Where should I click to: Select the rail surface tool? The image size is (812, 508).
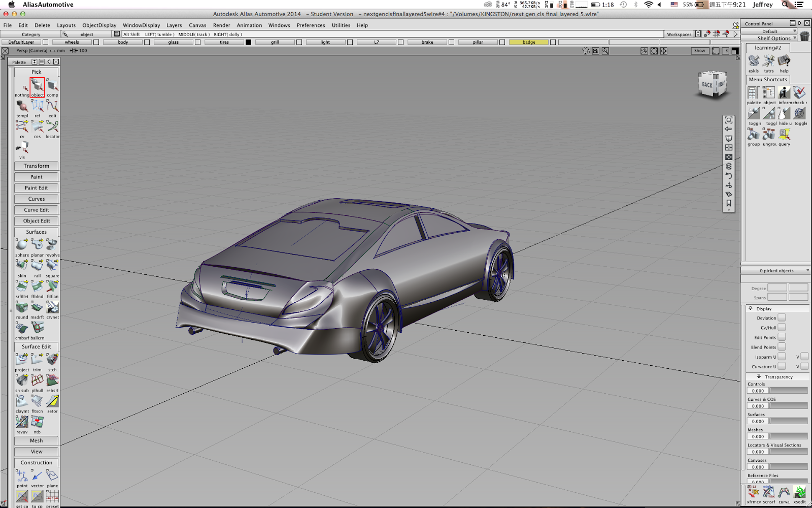(x=37, y=265)
